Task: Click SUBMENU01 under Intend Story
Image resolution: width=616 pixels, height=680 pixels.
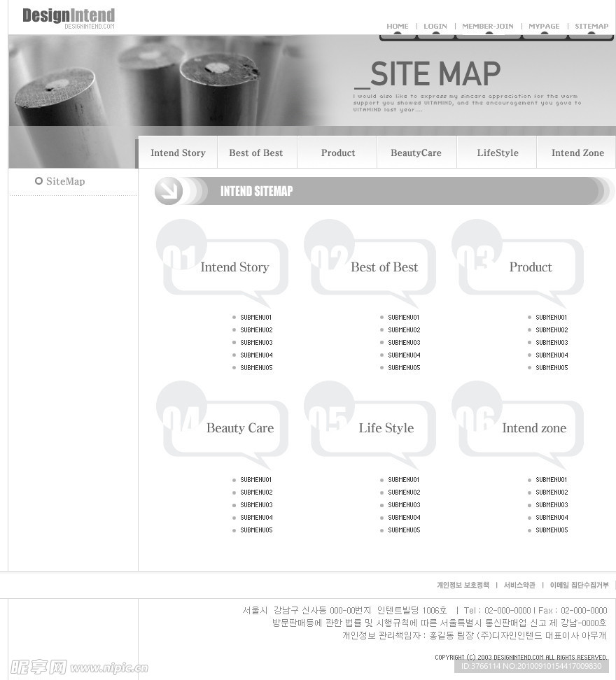Action: 256,318
